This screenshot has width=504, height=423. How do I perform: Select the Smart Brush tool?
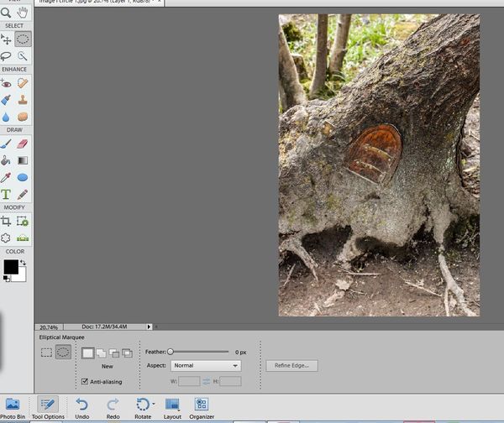tap(6, 100)
